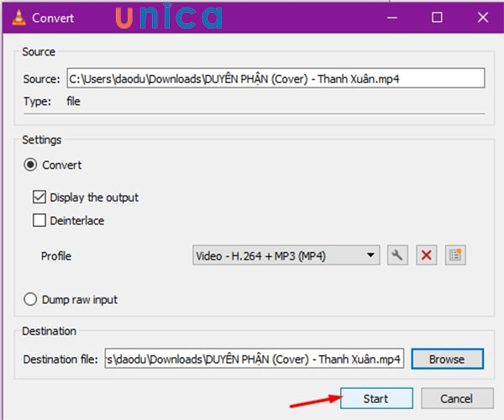The image size is (504, 420).
Task: Browse for a destination file
Action: pyautogui.click(x=447, y=359)
